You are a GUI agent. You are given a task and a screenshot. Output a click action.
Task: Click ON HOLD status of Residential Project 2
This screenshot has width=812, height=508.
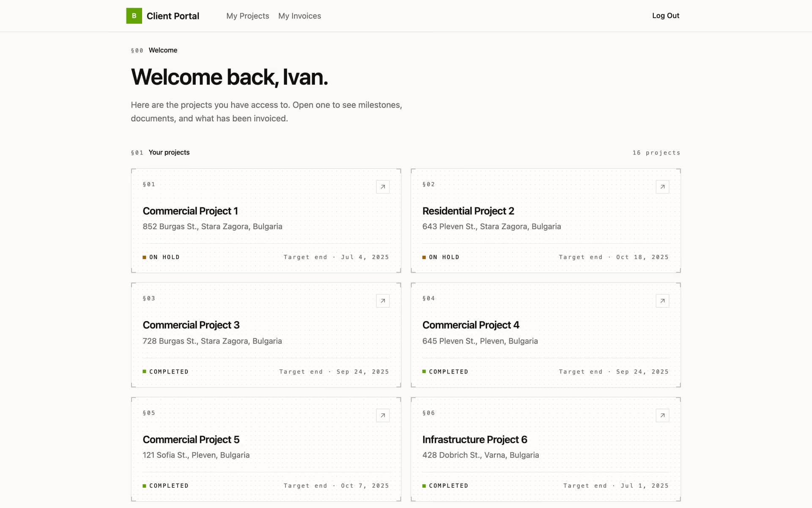tap(441, 257)
